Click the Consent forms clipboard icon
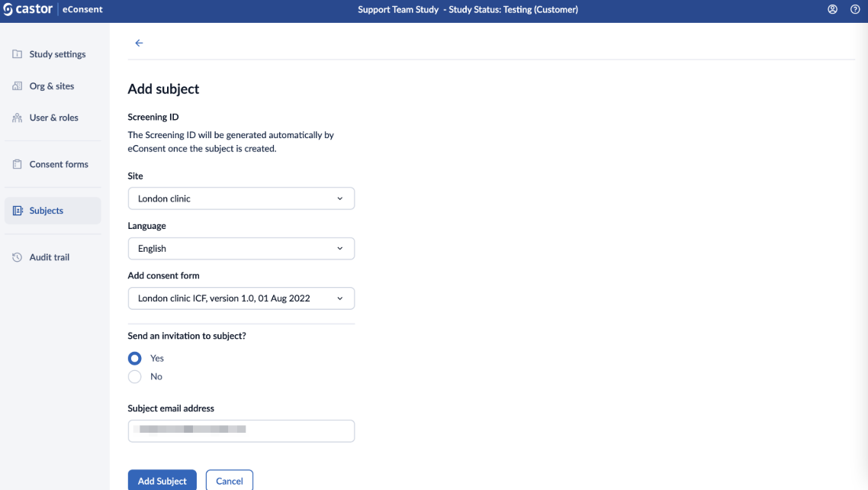Image resolution: width=868 pixels, height=490 pixels. pyautogui.click(x=18, y=165)
